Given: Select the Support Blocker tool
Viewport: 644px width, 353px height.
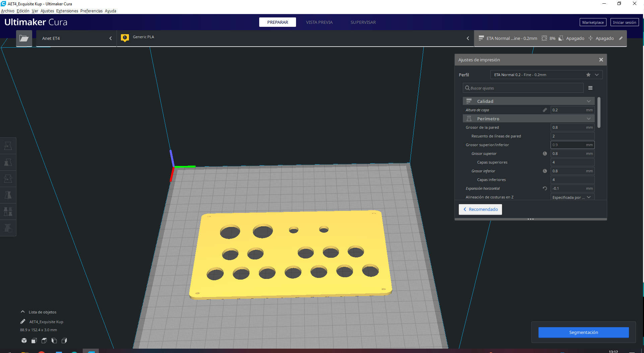Looking at the screenshot, I should tap(8, 228).
